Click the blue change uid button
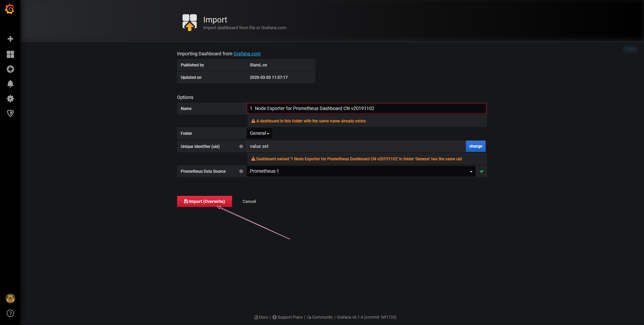Screen dimensions: 644x325 [x=476, y=146]
